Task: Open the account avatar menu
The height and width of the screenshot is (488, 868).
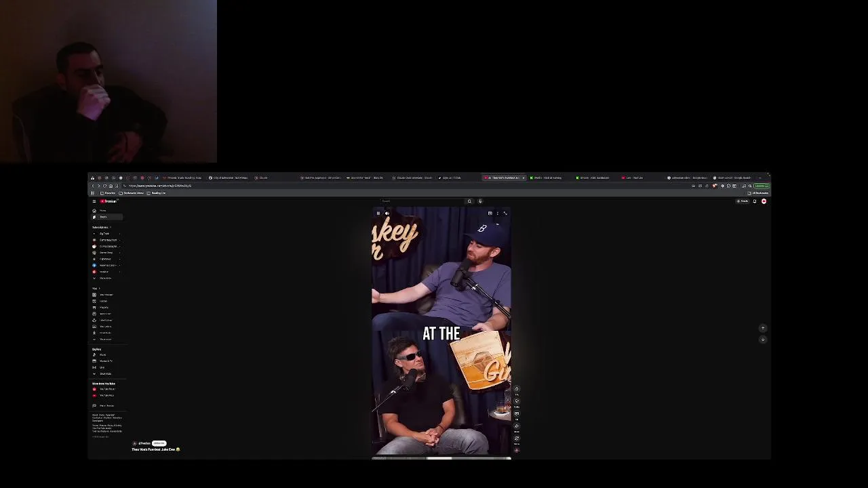Action: (x=764, y=201)
